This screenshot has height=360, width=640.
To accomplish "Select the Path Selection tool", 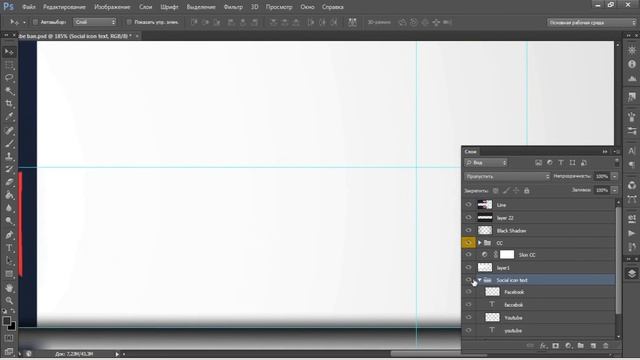I will click(x=9, y=261).
